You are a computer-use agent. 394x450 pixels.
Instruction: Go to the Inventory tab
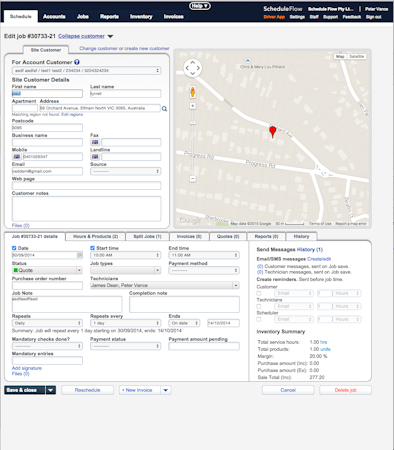click(x=141, y=16)
